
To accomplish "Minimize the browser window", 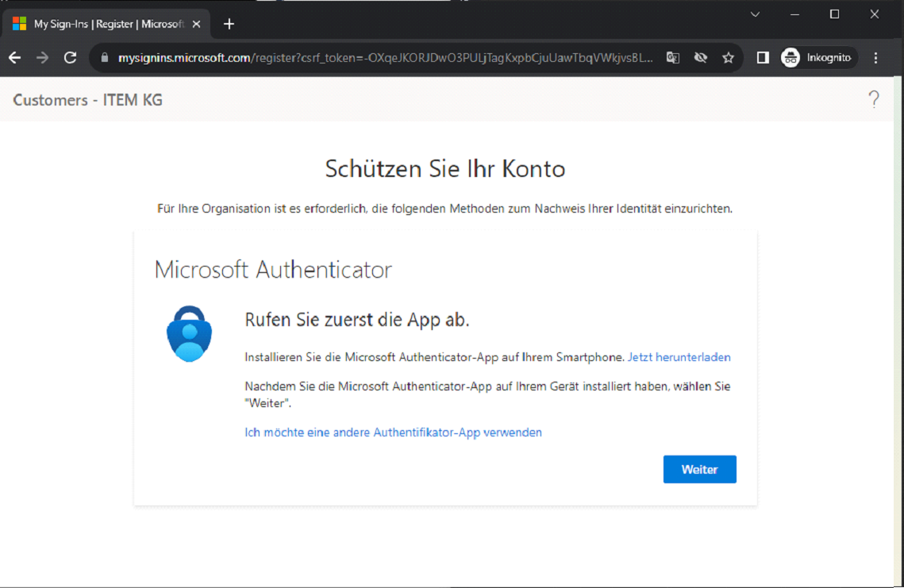I will tap(795, 14).
